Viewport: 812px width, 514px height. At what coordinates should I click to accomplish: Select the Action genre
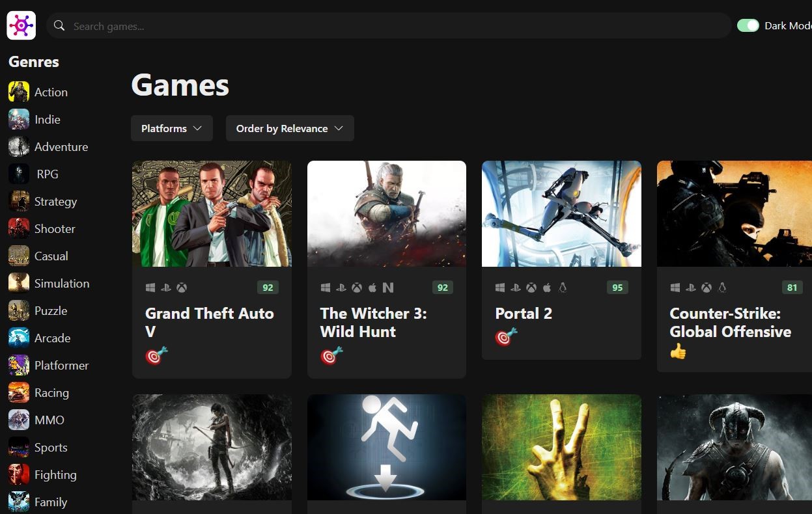[x=51, y=92]
